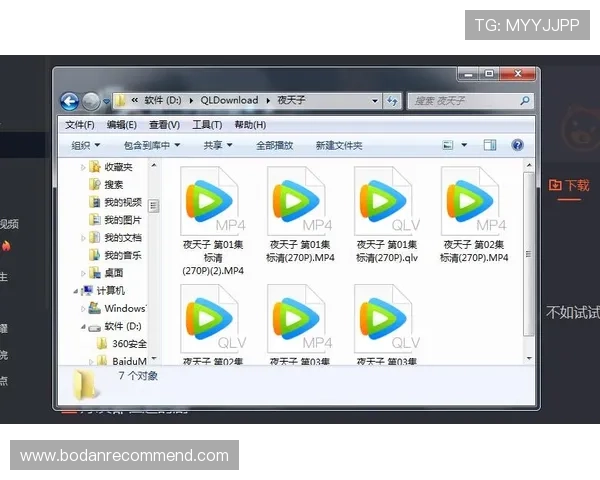Expand the 我的文档 tree node
Screen dimensions: 600x480
click(x=83, y=238)
